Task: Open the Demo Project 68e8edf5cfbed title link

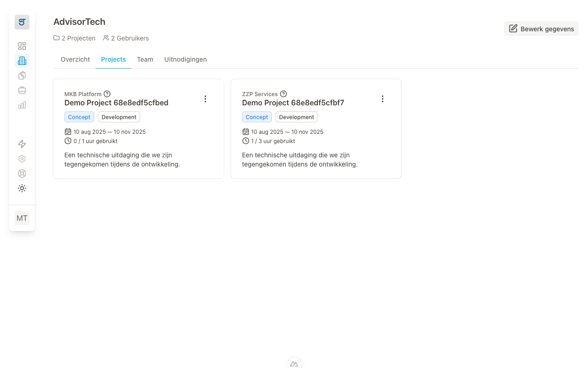Action: (116, 103)
